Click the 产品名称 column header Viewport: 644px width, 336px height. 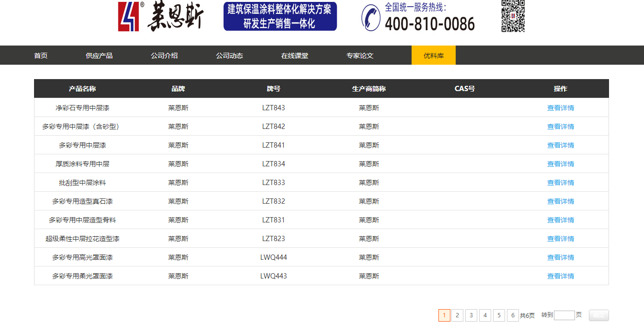pyautogui.click(x=82, y=89)
